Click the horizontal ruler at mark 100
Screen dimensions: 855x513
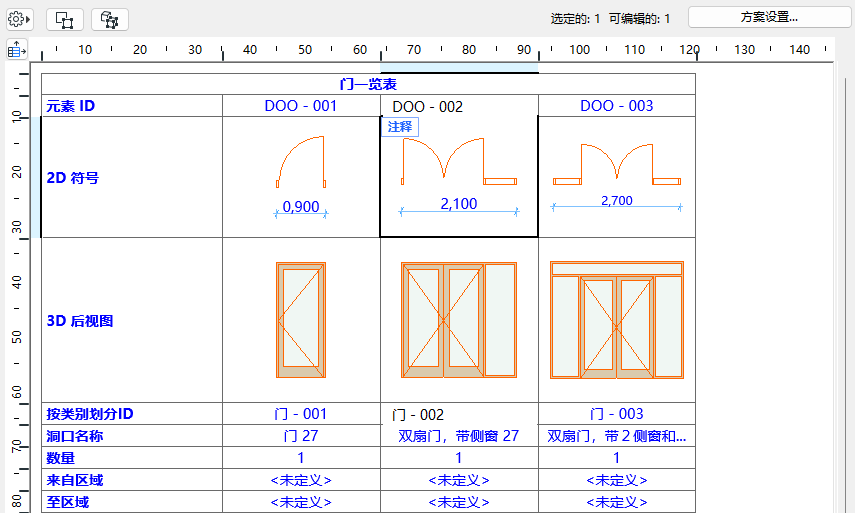point(579,50)
